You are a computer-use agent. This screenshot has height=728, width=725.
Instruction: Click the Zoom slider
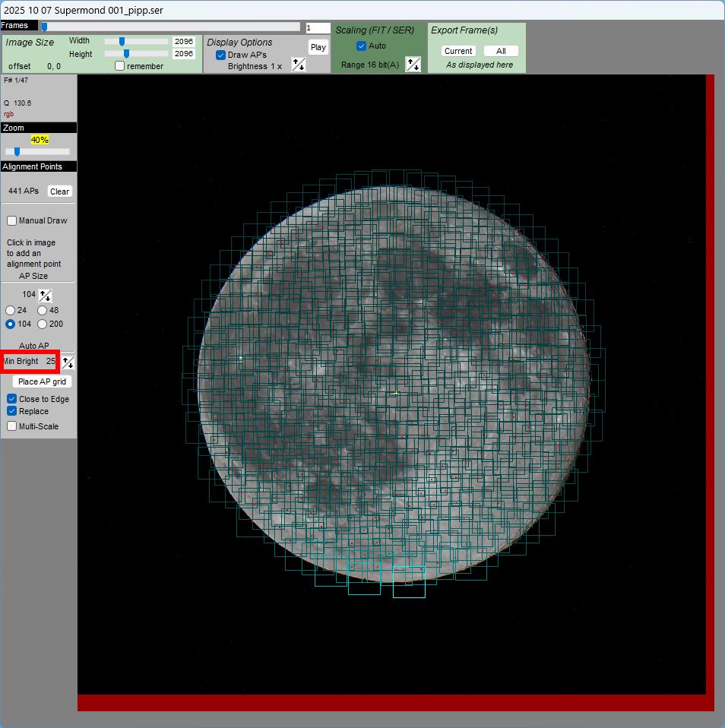coord(37,152)
